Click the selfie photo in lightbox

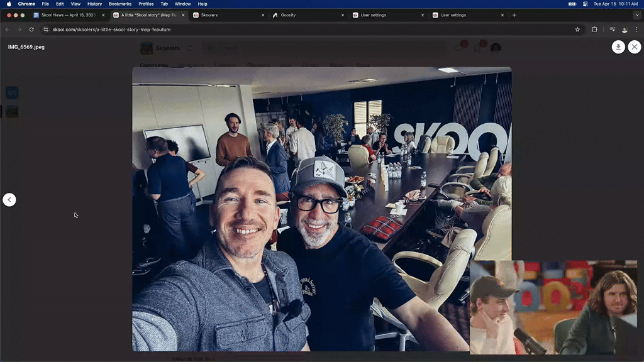[x=322, y=209]
